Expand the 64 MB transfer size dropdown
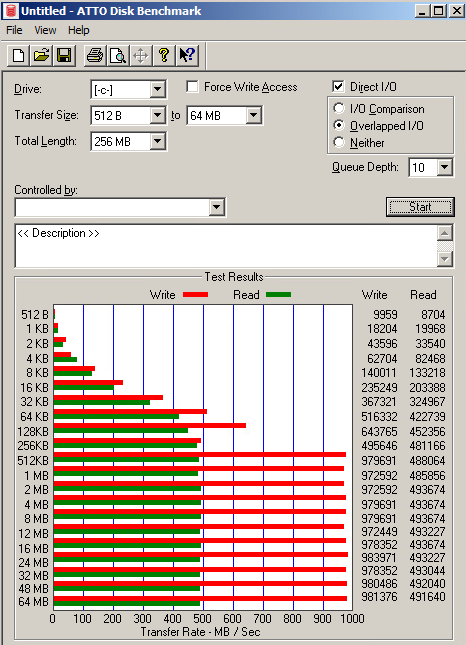 tap(254, 116)
